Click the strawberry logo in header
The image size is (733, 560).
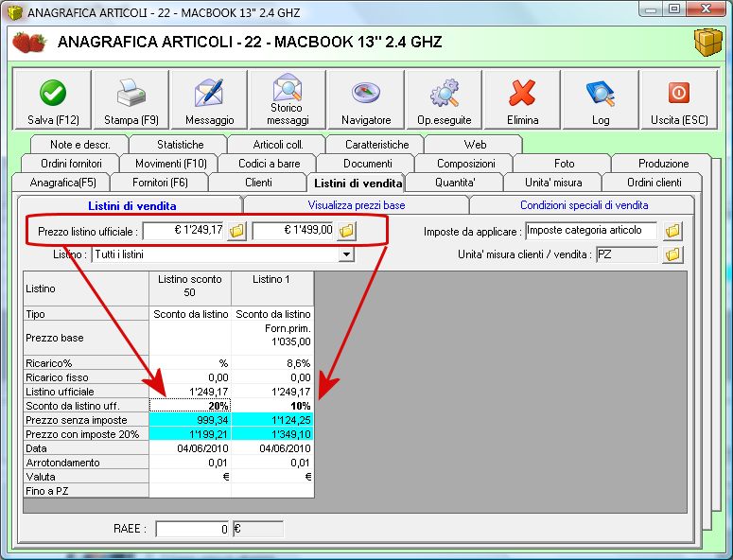[29, 43]
